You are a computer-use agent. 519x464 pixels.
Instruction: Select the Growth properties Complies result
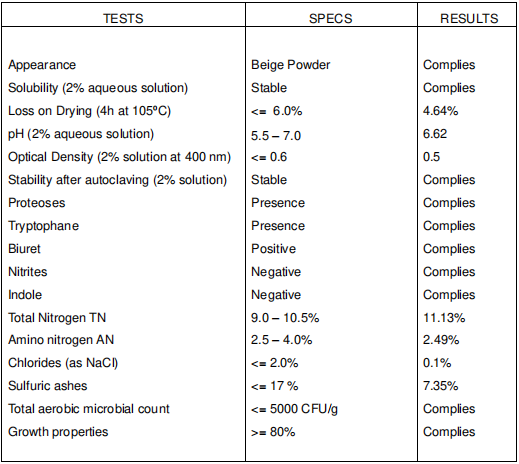click(449, 432)
